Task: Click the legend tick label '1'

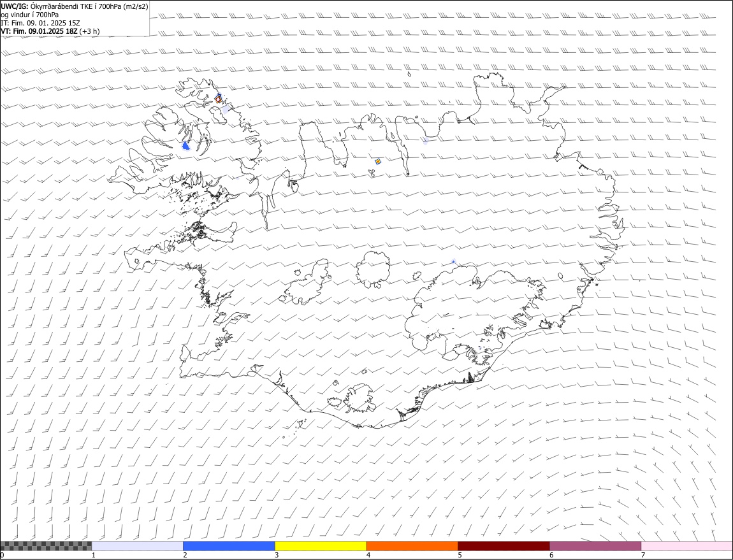Action: [x=94, y=556]
